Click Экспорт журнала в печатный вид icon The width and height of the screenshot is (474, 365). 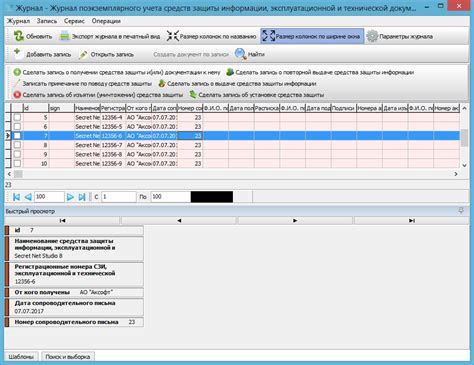(x=64, y=36)
